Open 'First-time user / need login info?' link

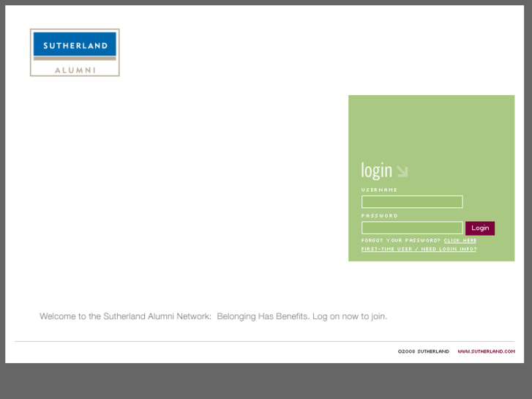[419, 249]
